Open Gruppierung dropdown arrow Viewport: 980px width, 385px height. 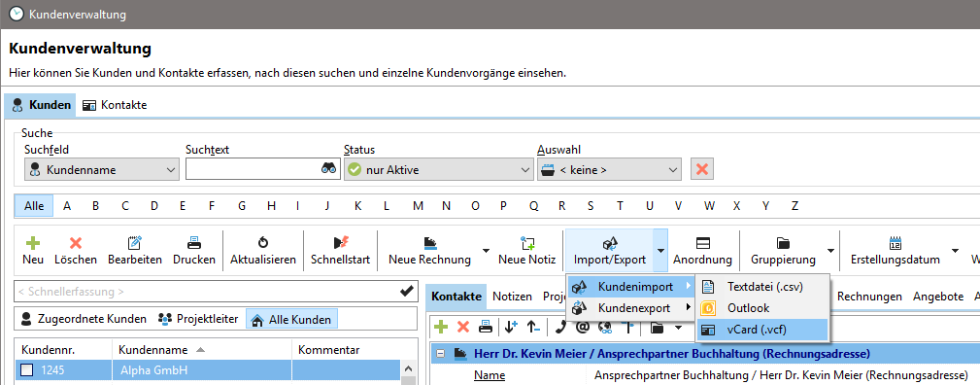830,250
